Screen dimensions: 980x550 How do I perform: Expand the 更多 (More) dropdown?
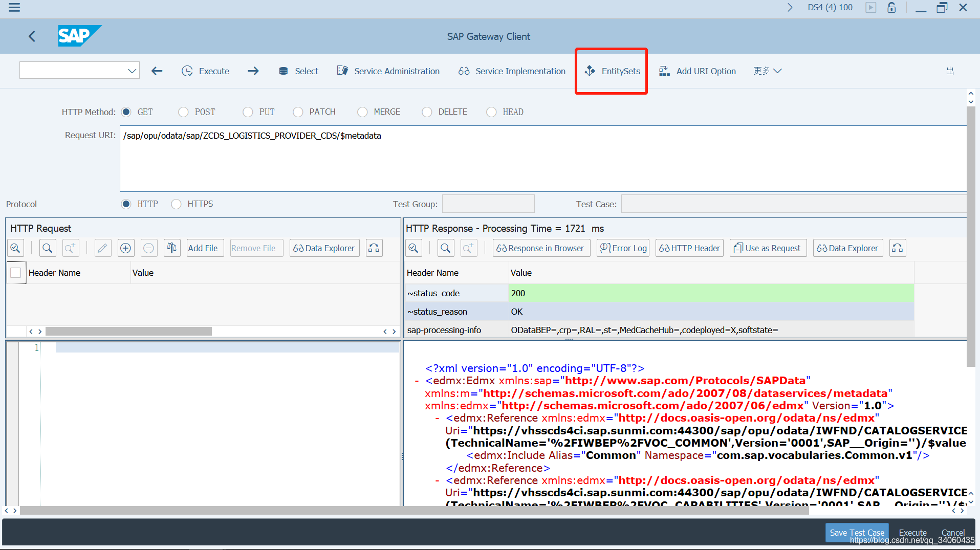pyautogui.click(x=767, y=71)
